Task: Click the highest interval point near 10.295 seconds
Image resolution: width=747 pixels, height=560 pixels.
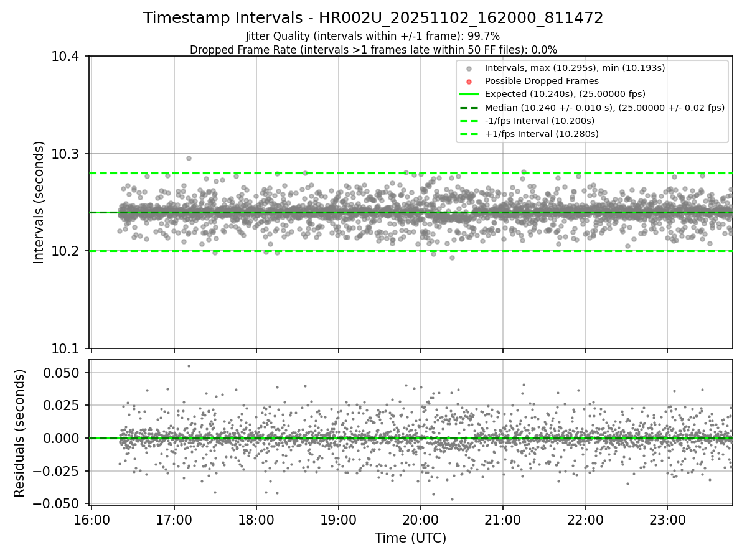Action: click(x=189, y=158)
